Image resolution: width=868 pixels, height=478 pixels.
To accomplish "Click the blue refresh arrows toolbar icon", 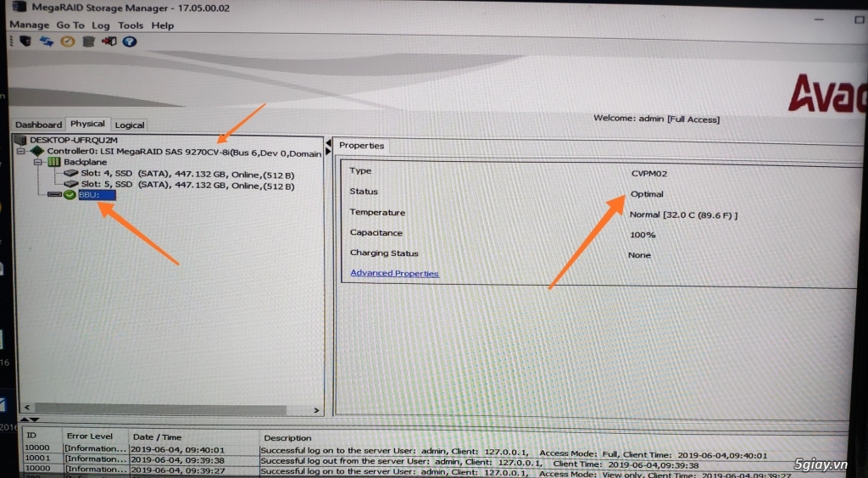I will (47, 41).
